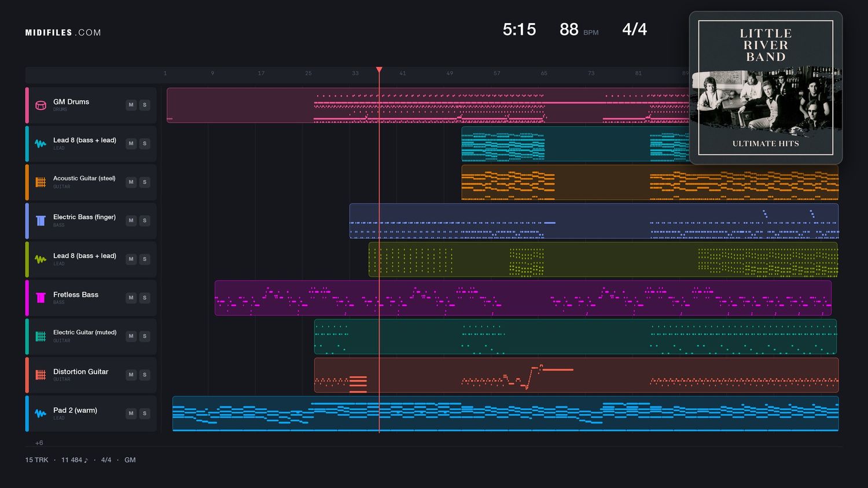The width and height of the screenshot is (868, 488).
Task: Solo the Electric Guitar (muted) track
Action: (145, 337)
